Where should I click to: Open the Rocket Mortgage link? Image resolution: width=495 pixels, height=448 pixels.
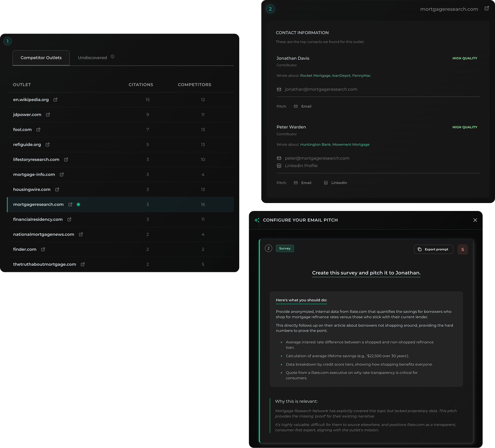[x=315, y=75]
